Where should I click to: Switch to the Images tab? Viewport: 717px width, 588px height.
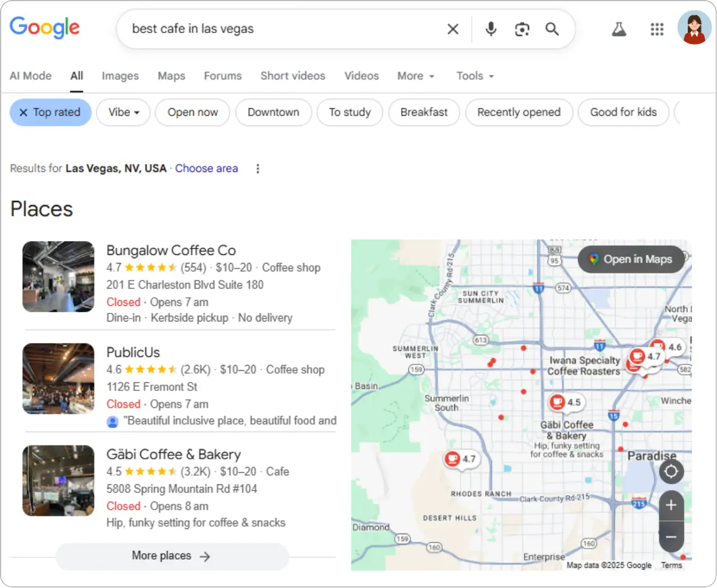pyautogui.click(x=120, y=76)
